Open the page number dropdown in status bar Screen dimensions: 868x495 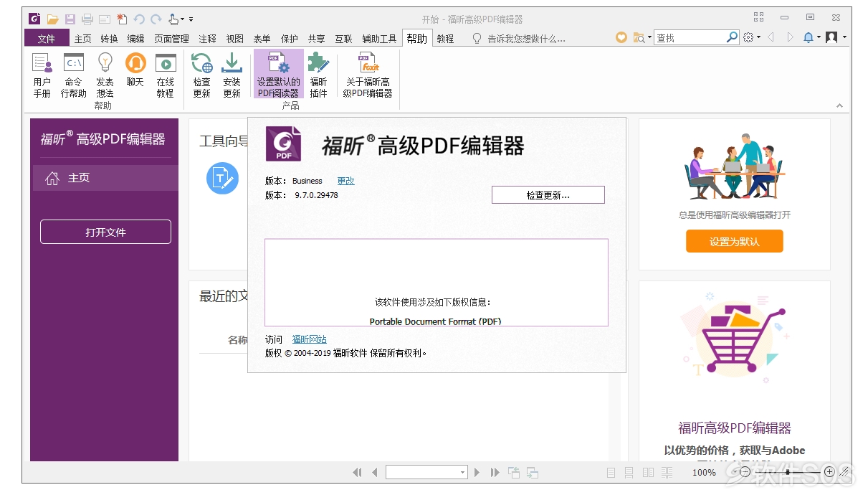[x=462, y=472]
